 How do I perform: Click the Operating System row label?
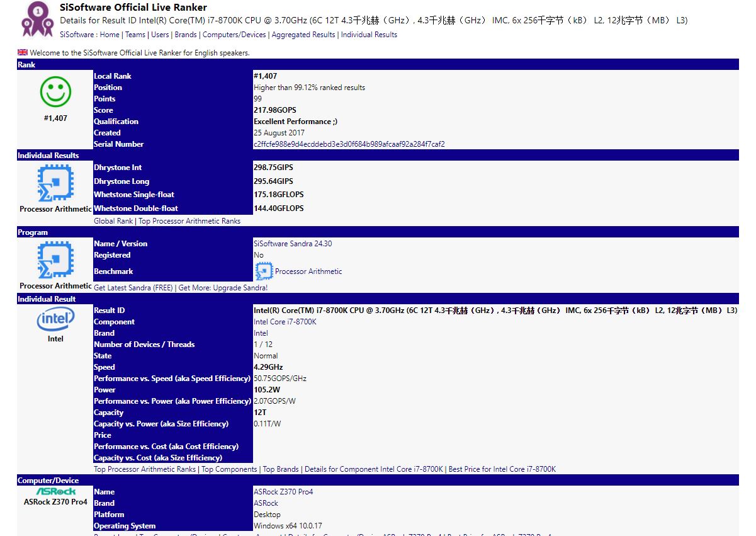(125, 526)
